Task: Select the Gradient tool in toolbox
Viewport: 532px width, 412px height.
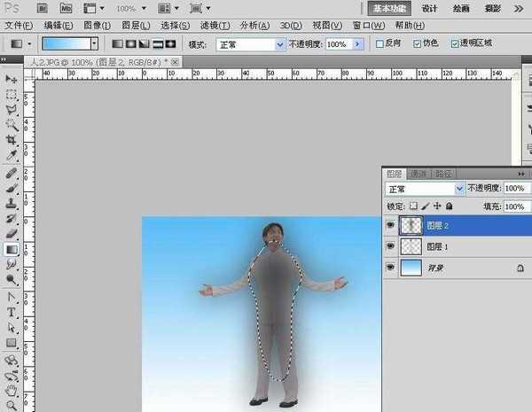Action: pos(12,250)
